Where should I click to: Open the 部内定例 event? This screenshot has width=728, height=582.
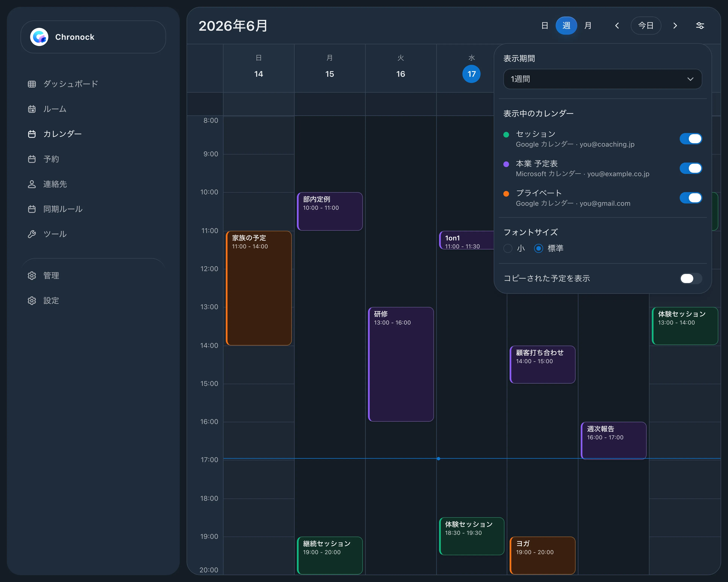330,211
